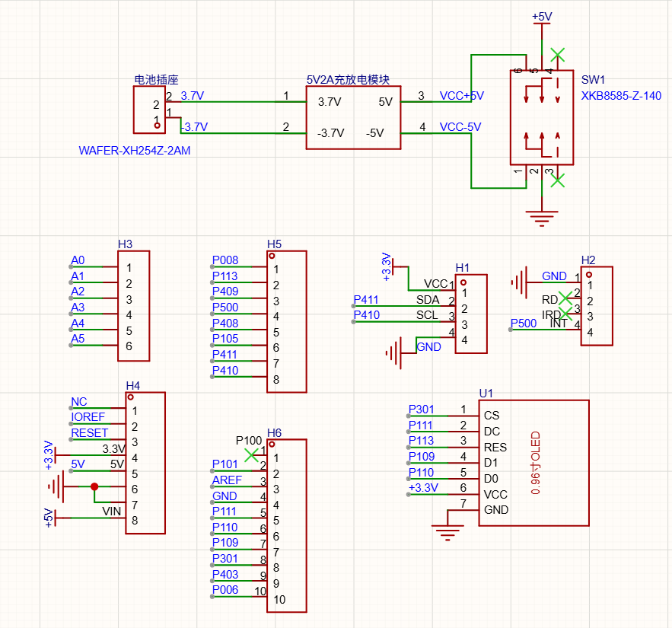This screenshot has height=628, width=672.
Task: Select the 5V2A charge module box
Action: (x=354, y=117)
